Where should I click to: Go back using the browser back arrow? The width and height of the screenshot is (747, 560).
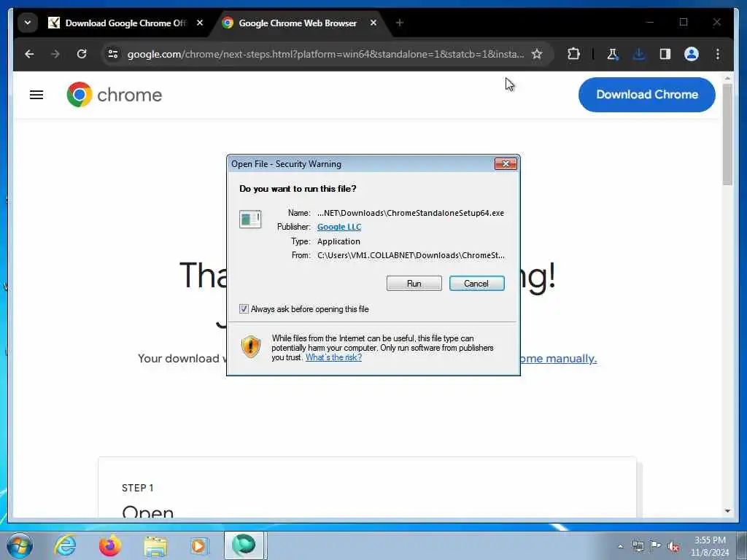pos(29,54)
